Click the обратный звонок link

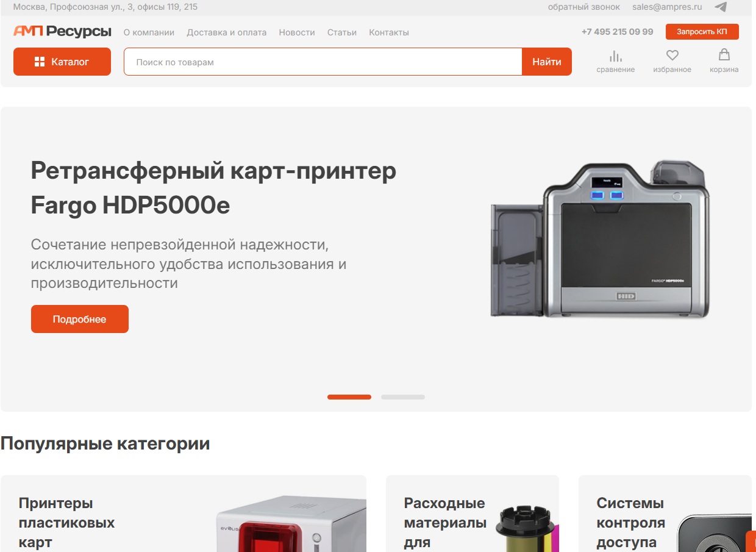pyautogui.click(x=583, y=7)
